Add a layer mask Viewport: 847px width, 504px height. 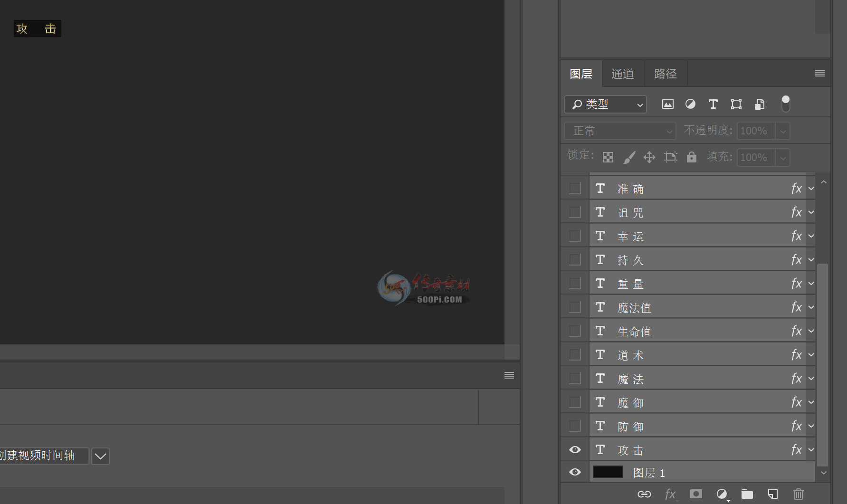pyautogui.click(x=696, y=494)
